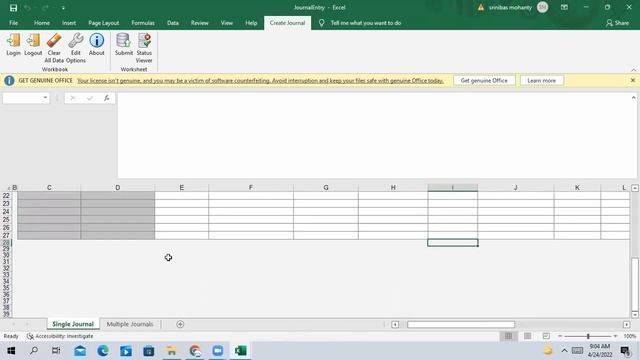Click Get genuine Office button
Screen dimensions: 640x360
point(484,80)
